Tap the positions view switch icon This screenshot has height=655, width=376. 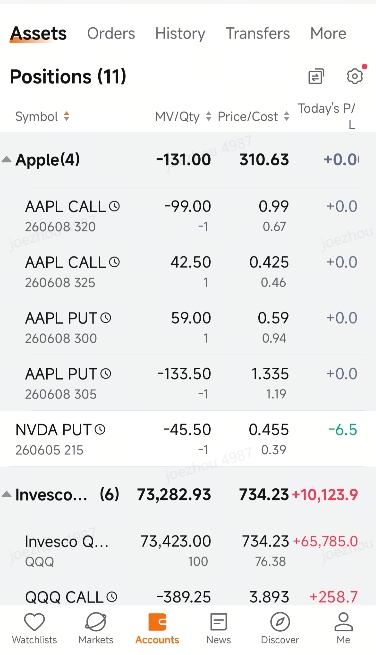pyautogui.click(x=316, y=76)
